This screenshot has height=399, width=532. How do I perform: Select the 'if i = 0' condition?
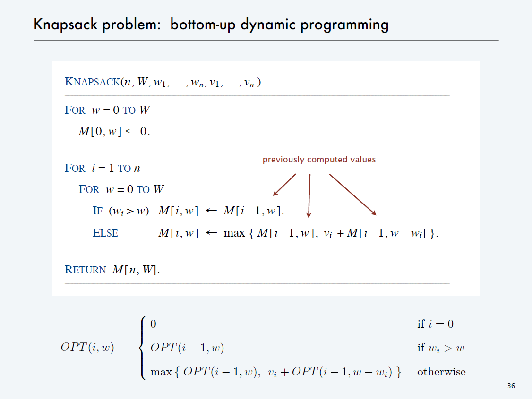pos(435,324)
